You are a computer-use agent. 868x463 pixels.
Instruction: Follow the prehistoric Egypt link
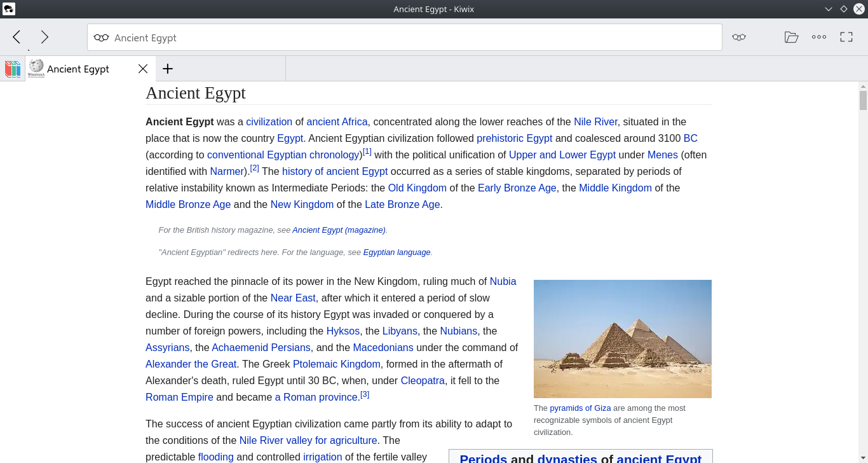tap(515, 138)
